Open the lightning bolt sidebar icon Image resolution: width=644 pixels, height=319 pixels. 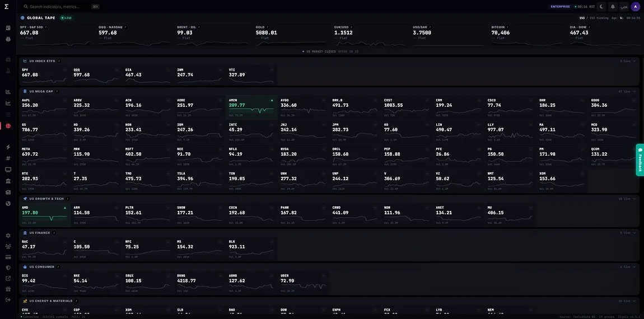pos(8,147)
